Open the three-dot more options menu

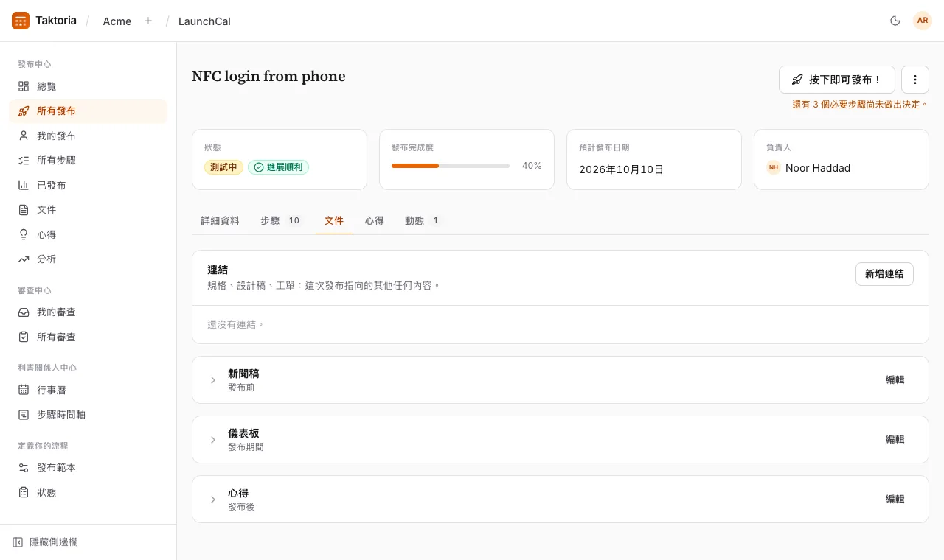[915, 80]
